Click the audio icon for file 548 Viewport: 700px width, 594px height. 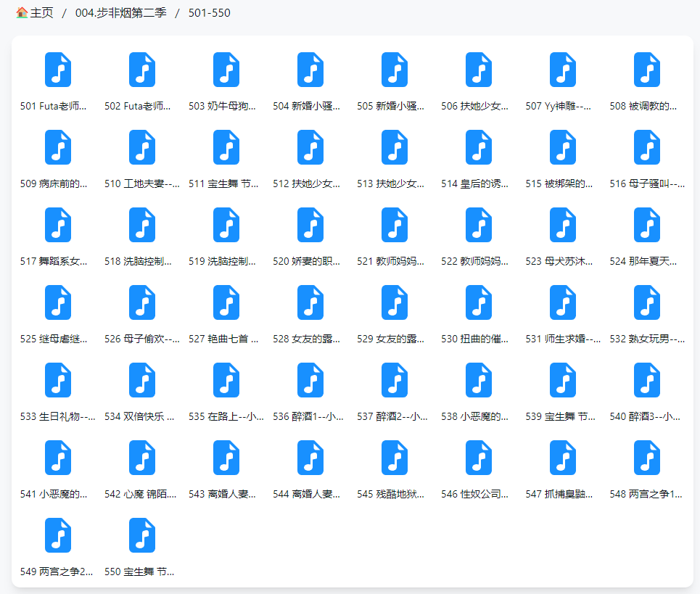click(x=647, y=458)
